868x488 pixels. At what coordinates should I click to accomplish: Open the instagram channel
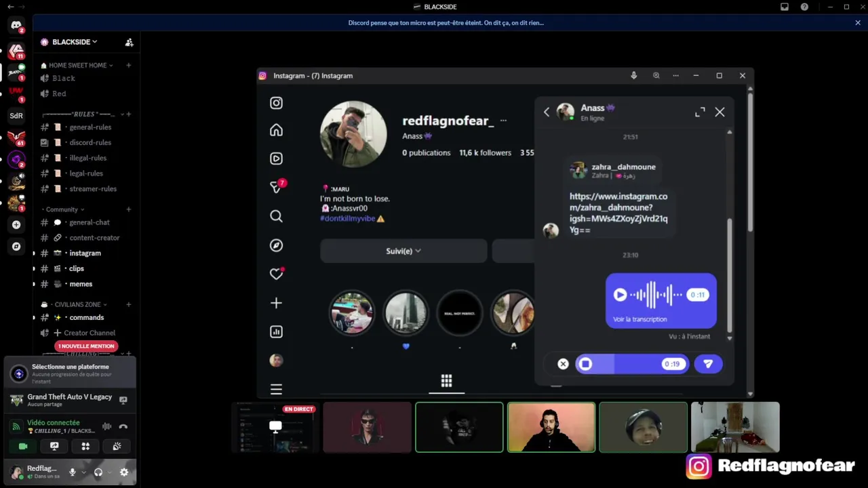click(x=86, y=253)
